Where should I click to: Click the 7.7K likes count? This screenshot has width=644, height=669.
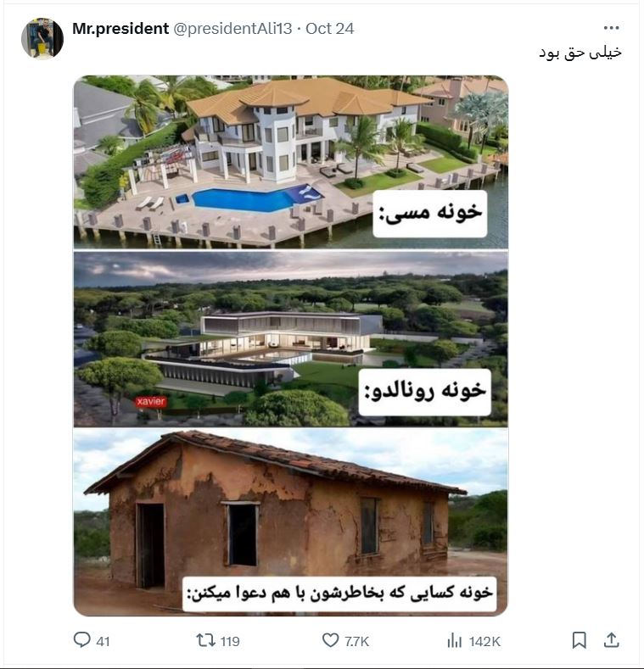point(356,641)
